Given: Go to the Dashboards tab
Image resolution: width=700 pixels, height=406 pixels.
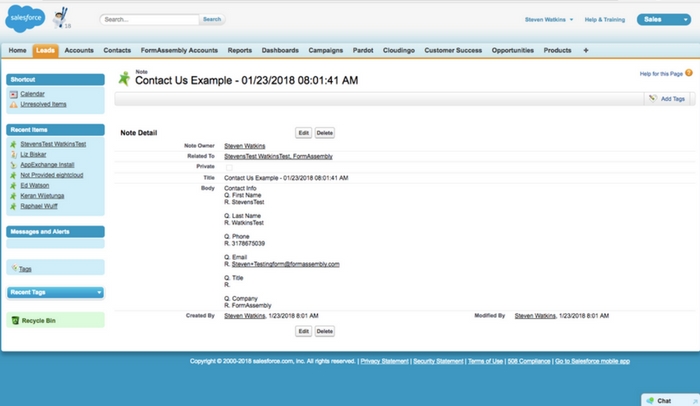Looking at the screenshot, I should click(280, 50).
